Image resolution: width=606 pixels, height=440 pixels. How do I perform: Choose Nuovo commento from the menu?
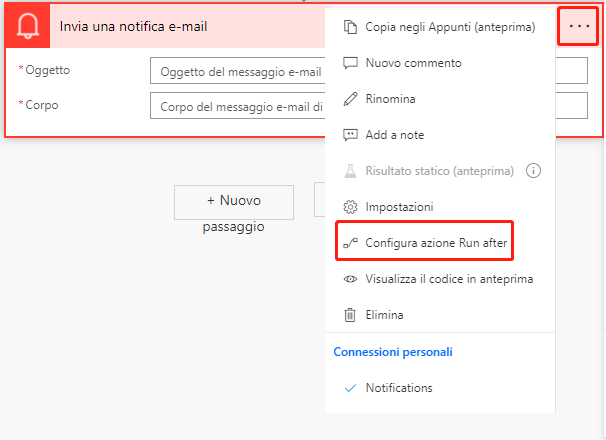click(x=413, y=63)
